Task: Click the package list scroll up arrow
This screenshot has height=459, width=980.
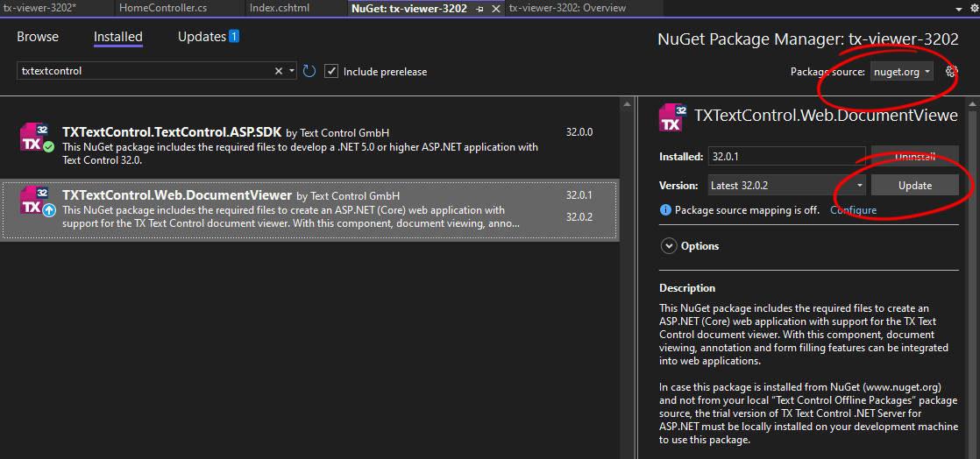Action: pos(627,103)
